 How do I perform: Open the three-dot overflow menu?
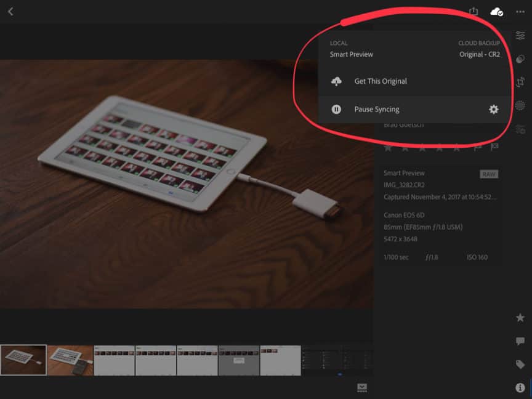520,11
